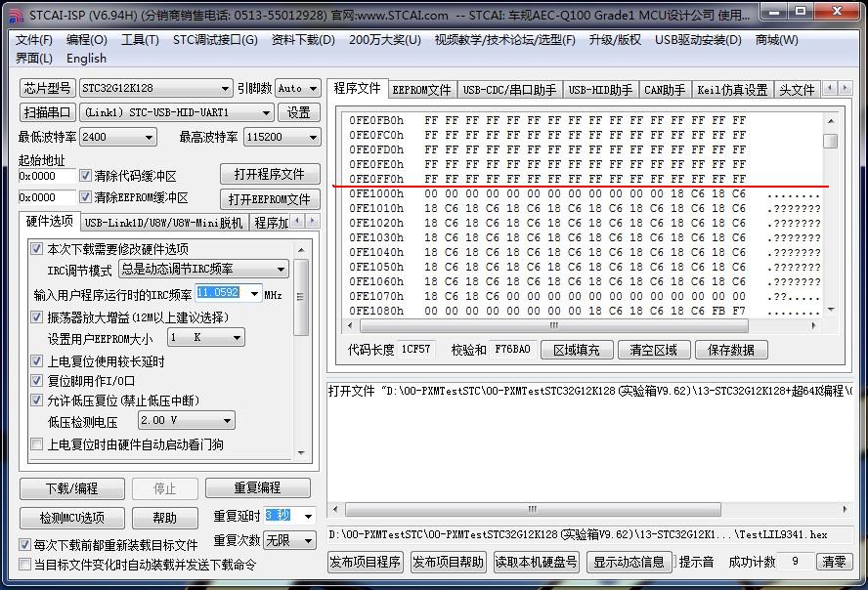Screen dimensions: 868x590
Task: Click hardware options scroll down arrow
Action: click(x=301, y=453)
